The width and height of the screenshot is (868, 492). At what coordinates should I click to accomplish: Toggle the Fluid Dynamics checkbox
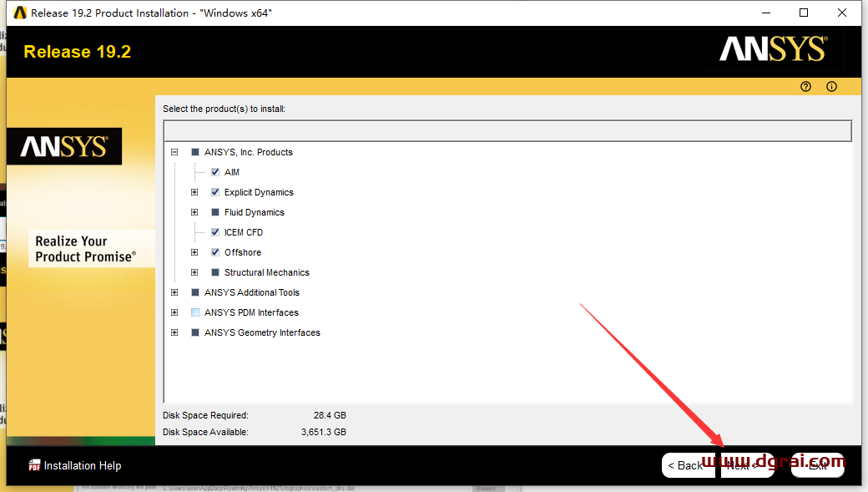[215, 212]
